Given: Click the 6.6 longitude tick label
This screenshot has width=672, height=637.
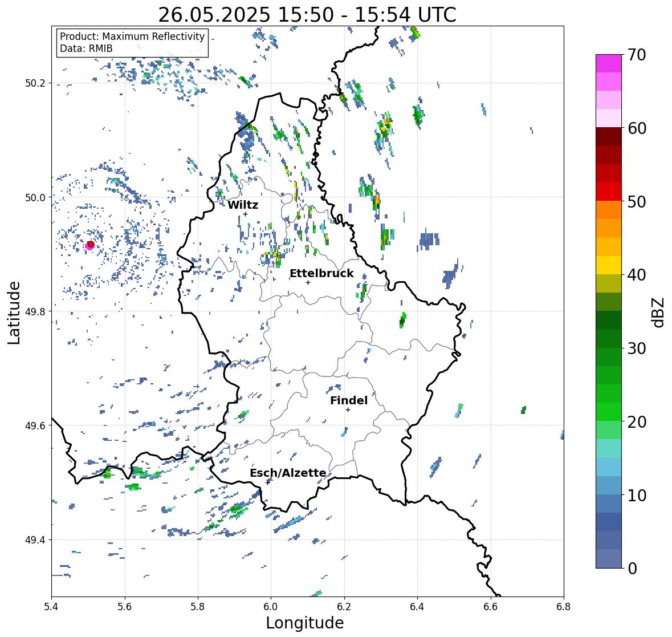Looking at the screenshot, I should [491, 607].
